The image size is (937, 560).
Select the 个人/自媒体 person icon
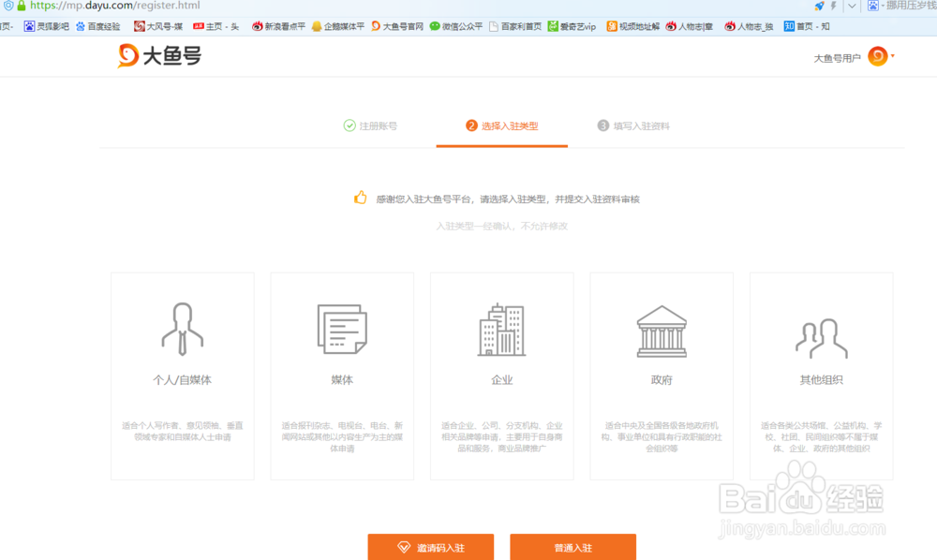coord(183,329)
